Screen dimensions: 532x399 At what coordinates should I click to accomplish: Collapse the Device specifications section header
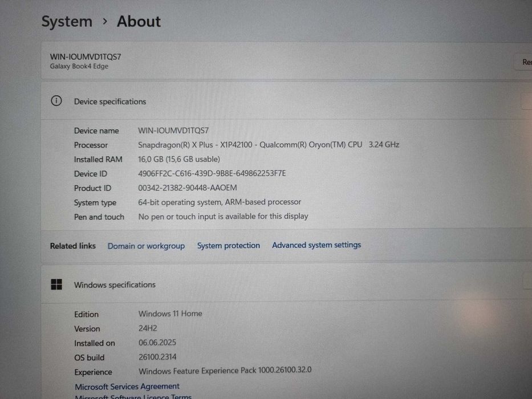(286, 101)
